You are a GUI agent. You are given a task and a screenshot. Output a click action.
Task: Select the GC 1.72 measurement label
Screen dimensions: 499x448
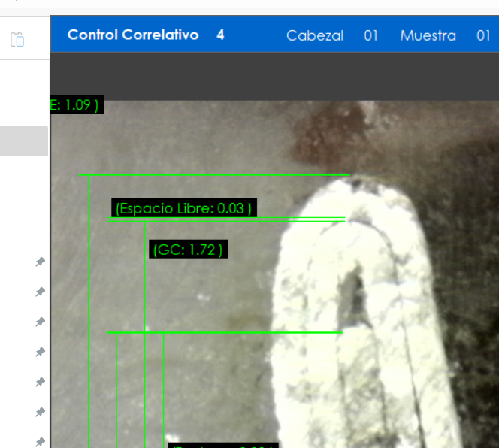coord(188,250)
